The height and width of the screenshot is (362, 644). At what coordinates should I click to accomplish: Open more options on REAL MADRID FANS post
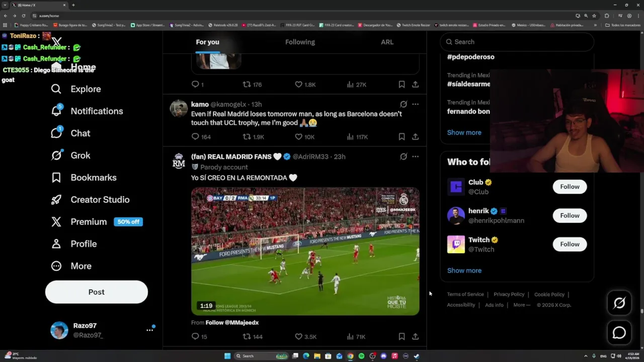point(415,156)
